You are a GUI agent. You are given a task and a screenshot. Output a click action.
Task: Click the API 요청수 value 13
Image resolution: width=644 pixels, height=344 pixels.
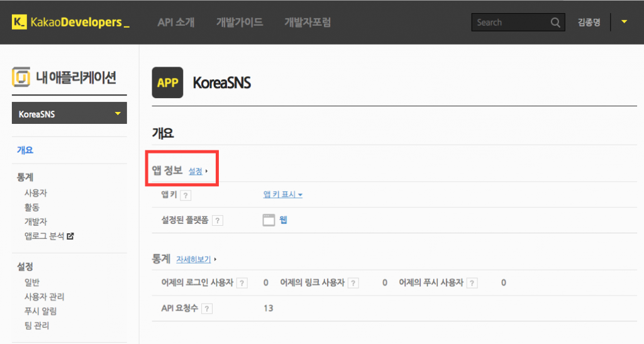[x=268, y=308]
